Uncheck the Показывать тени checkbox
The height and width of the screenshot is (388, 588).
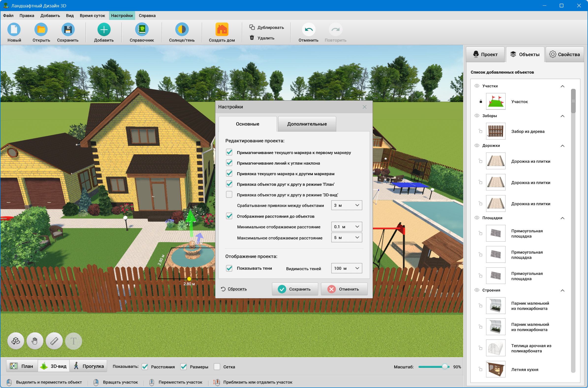(229, 268)
